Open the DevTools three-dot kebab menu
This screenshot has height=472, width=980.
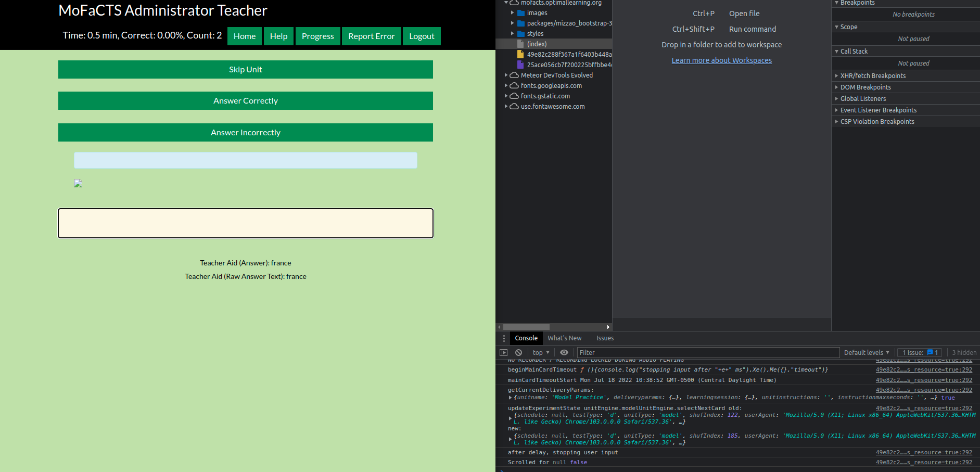503,338
